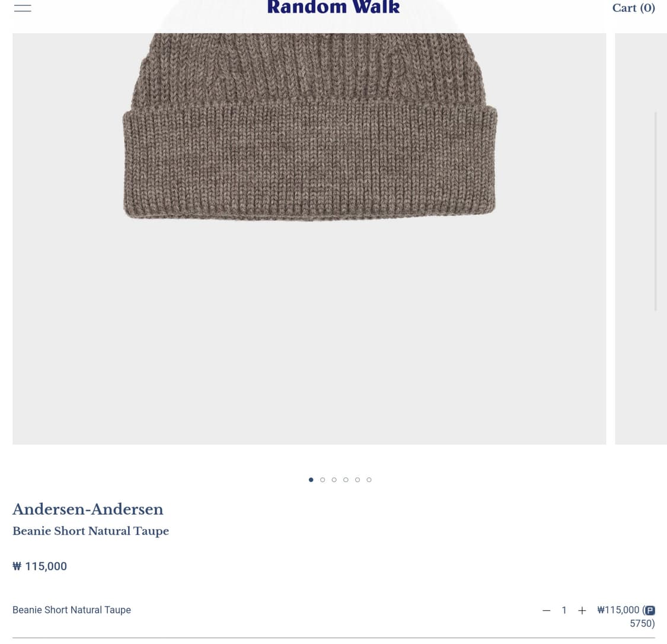Click the ₩ 115,000 product price
The image size is (667, 644).
[x=40, y=566]
